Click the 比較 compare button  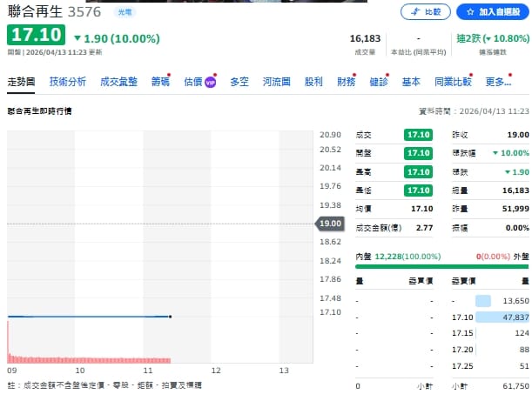[426, 12]
